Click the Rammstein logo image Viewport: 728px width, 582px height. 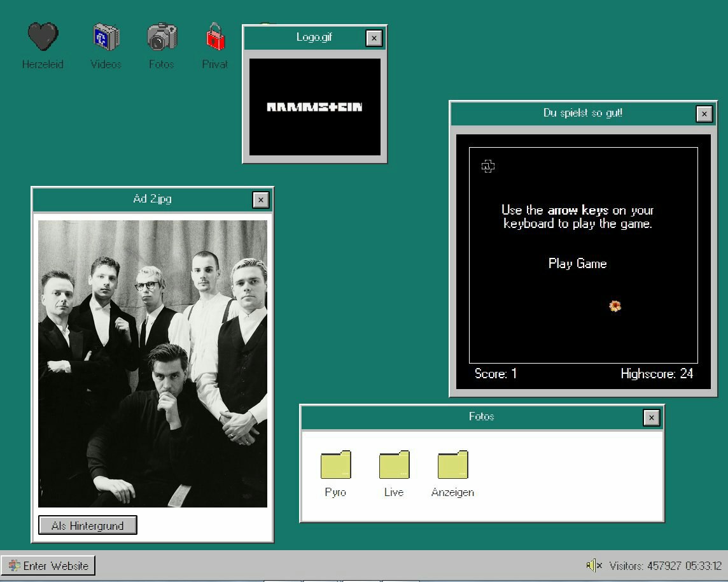click(x=315, y=107)
